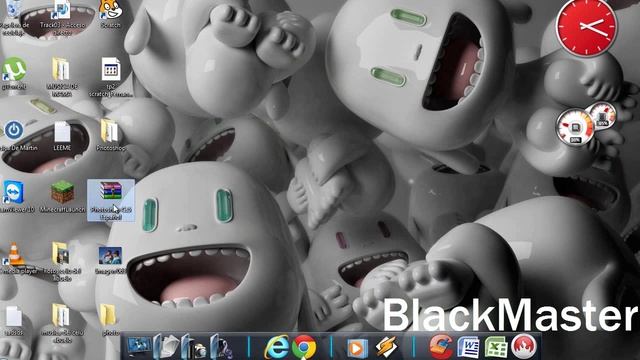Select the Photoshop WinRAR archive icon

111,192
